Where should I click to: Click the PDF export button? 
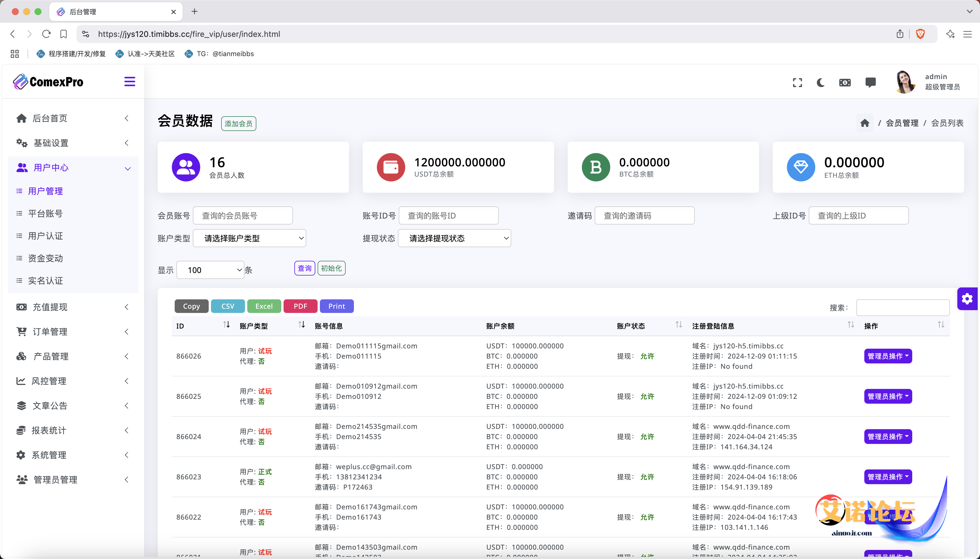pyautogui.click(x=300, y=306)
